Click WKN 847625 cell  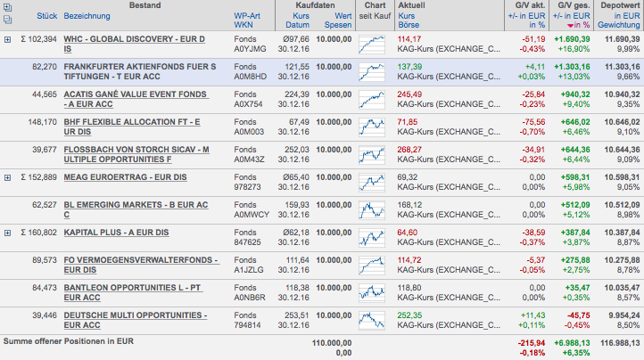(x=247, y=242)
